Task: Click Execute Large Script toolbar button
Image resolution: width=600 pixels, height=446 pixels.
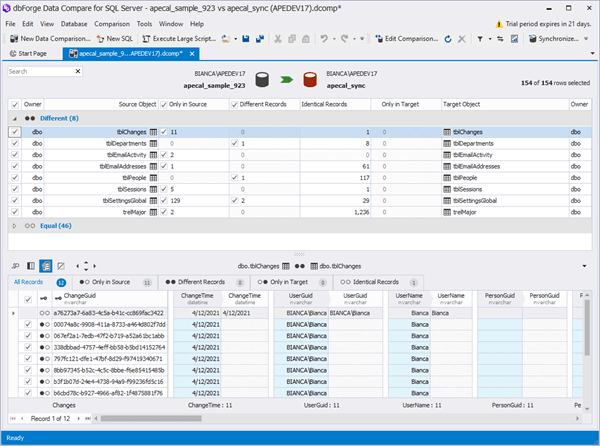Action: (179, 39)
